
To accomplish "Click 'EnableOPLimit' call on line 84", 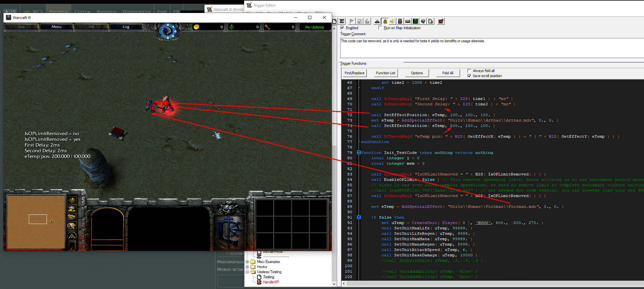I will [x=400, y=180].
